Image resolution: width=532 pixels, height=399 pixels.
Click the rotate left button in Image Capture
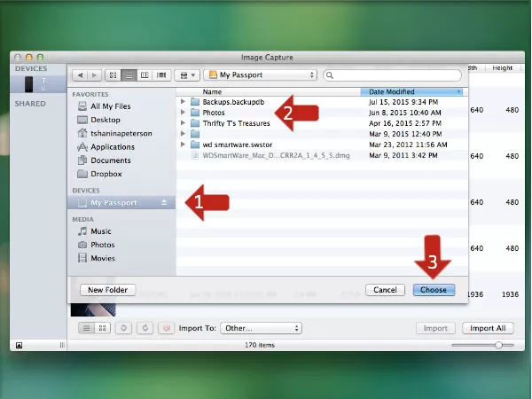pyautogui.click(x=123, y=328)
